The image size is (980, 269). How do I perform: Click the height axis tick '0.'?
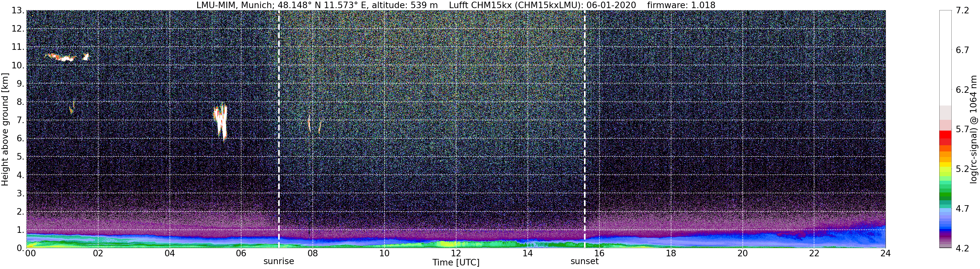tap(21, 248)
